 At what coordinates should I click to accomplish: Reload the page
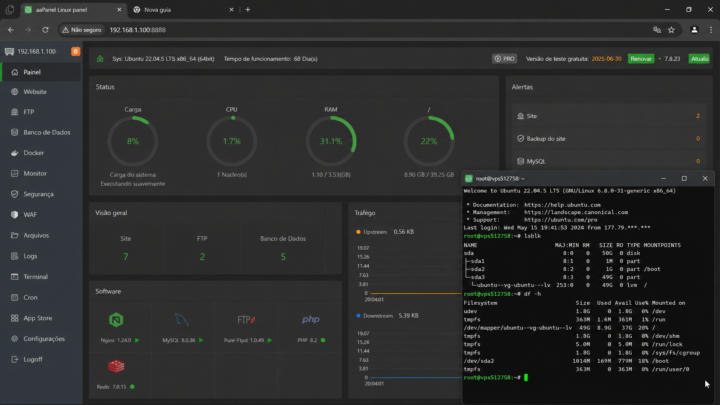coord(45,30)
